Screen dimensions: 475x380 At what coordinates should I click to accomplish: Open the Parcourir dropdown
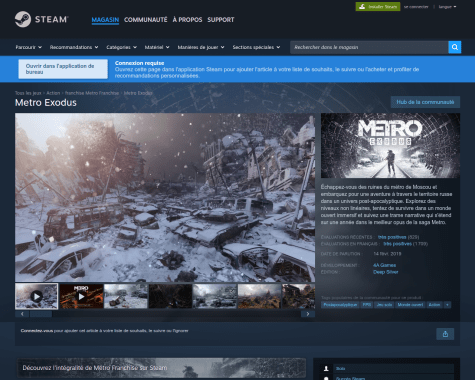pos(29,47)
